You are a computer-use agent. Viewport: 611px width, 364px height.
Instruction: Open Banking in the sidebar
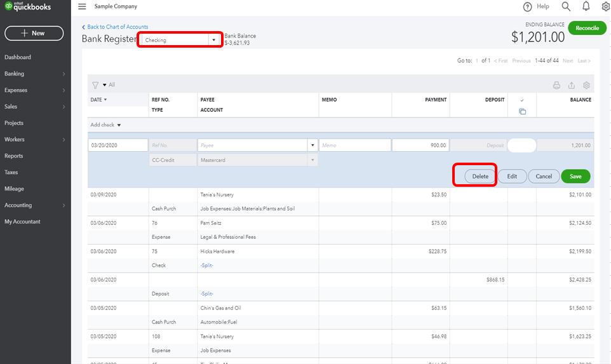pos(15,74)
